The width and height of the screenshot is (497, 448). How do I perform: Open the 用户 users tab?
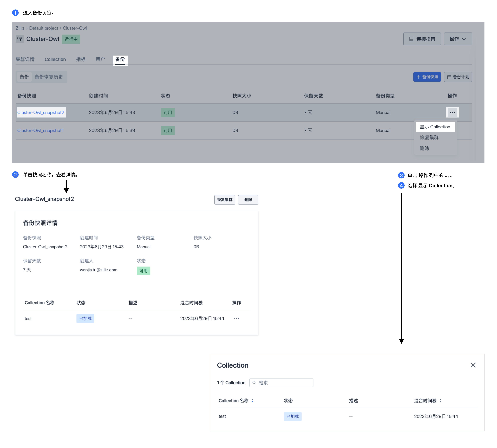point(100,59)
